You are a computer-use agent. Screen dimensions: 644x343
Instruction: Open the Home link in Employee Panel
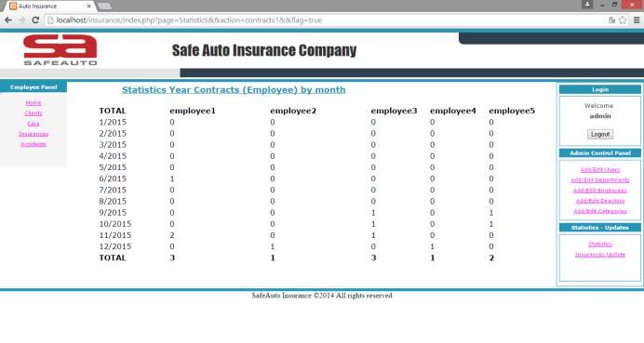point(34,103)
